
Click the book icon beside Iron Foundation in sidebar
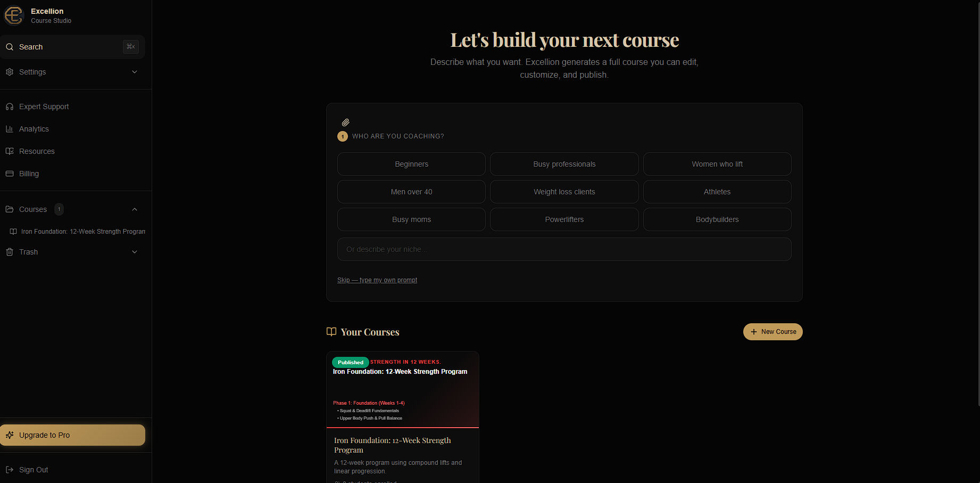tap(13, 232)
